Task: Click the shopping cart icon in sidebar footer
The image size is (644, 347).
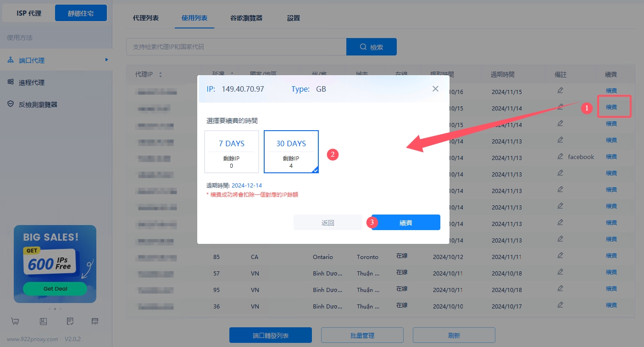Action: pyautogui.click(x=15, y=321)
